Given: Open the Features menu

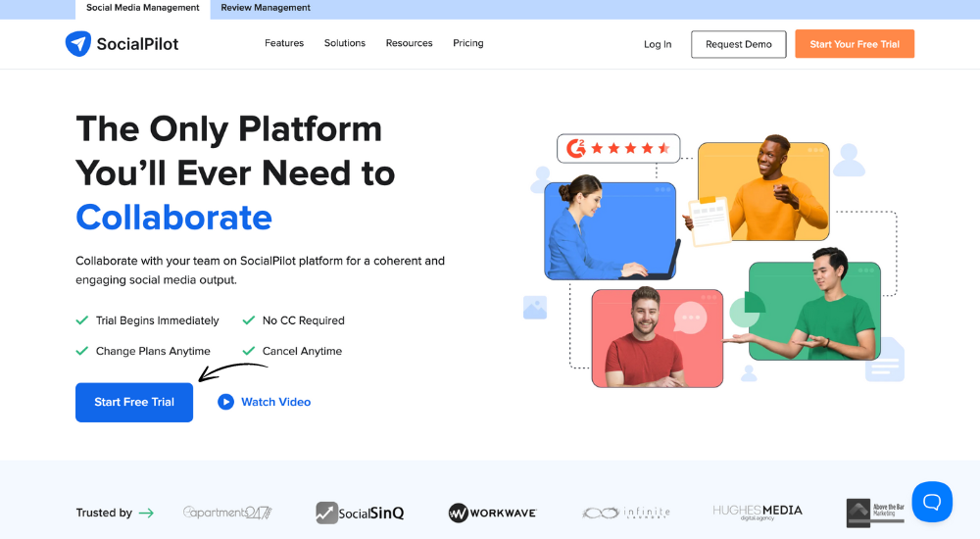Looking at the screenshot, I should (284, 43).
